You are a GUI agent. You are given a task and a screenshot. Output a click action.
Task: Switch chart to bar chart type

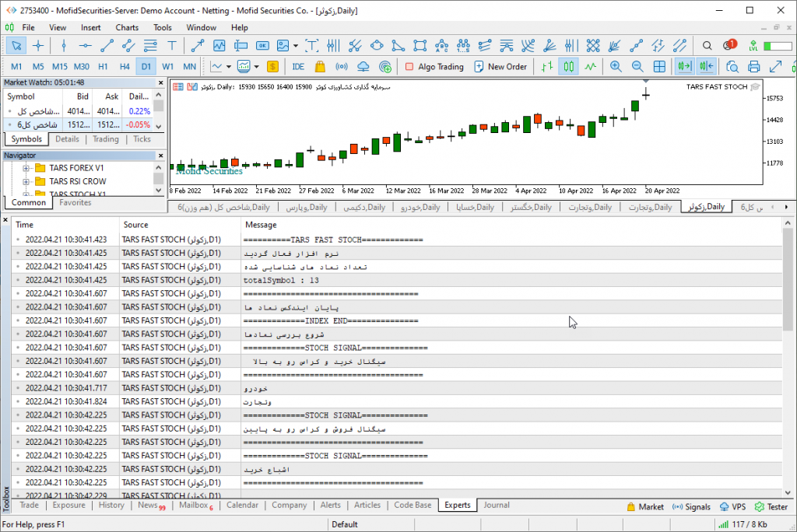point(547,67)
